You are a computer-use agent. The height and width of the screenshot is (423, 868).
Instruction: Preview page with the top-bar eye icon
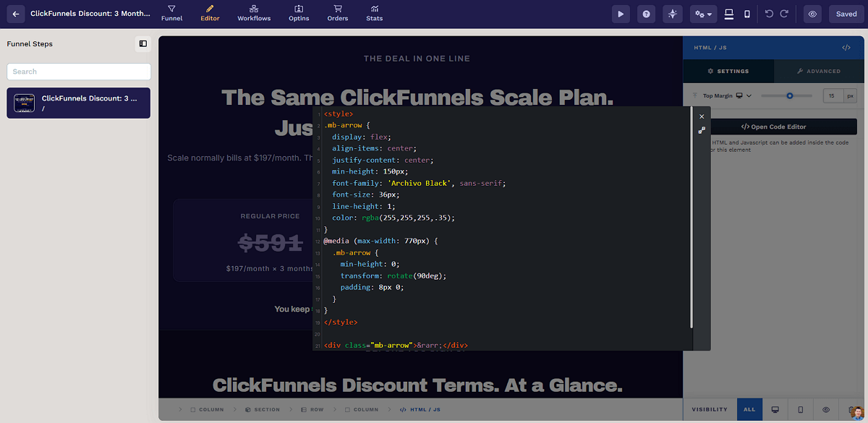tap(812, 14)
